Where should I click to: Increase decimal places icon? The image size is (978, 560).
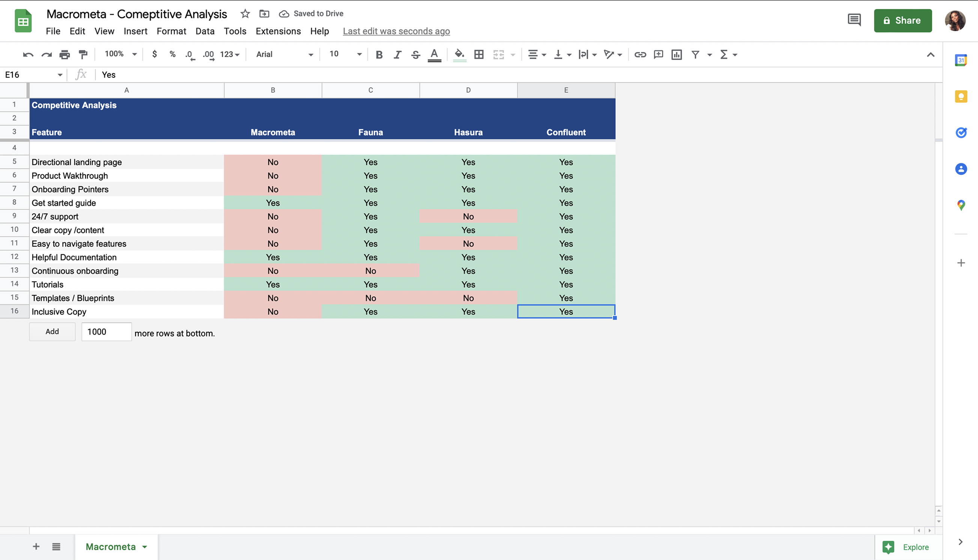(208, 55)
